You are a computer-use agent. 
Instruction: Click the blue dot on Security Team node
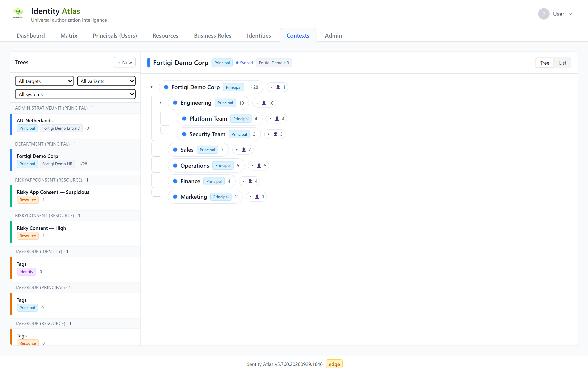(x=184, y=134)
